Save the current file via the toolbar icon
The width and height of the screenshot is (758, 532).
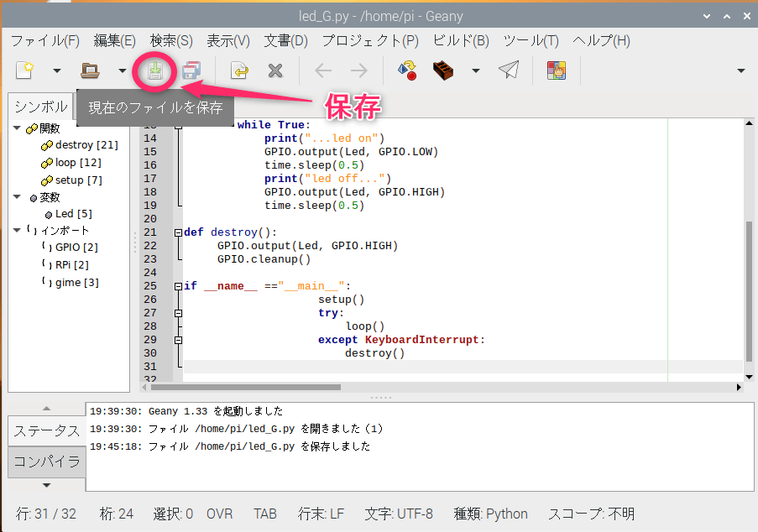[x=154, y=71]
